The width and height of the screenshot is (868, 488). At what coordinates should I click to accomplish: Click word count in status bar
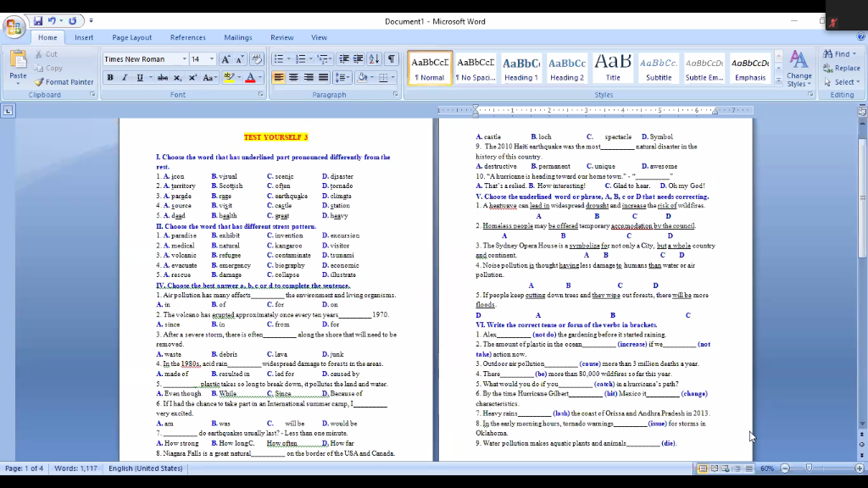tap(75, 468)
